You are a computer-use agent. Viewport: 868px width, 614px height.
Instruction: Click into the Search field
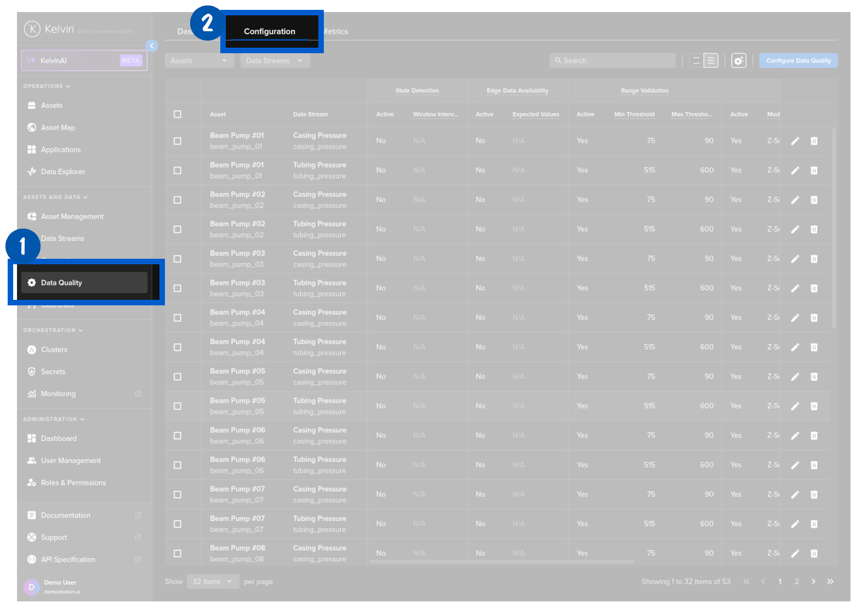click(612, 61)
